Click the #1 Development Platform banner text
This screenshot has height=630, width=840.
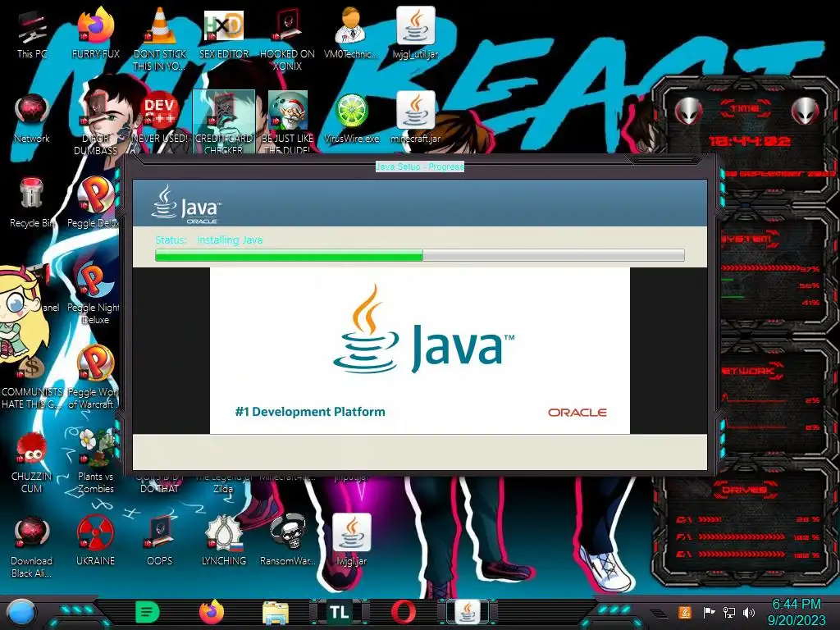[x=310, y=412]
